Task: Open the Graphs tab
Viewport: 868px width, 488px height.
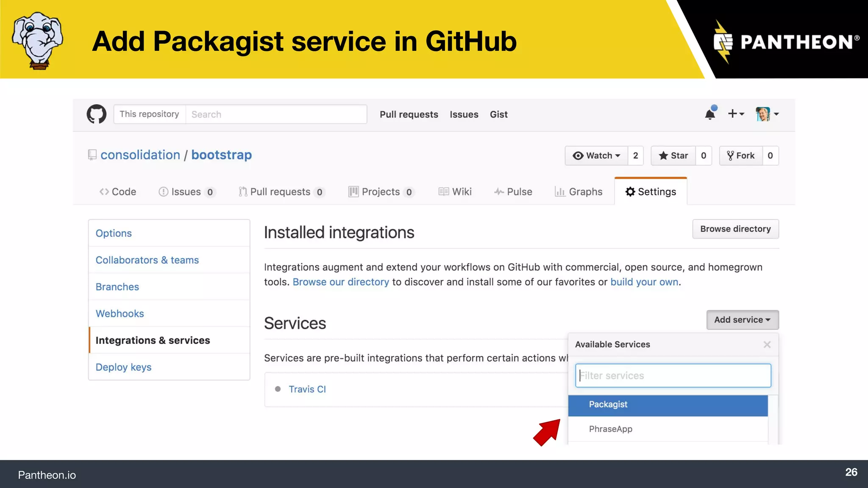Action: pos(579,191)
